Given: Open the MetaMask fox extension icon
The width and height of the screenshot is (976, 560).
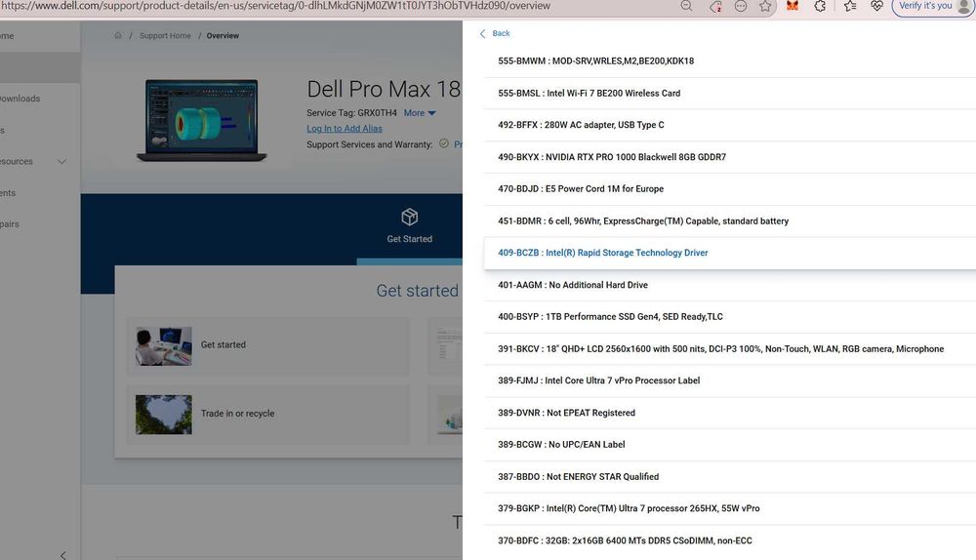Looking at the screenshot, I should point(792,6).
